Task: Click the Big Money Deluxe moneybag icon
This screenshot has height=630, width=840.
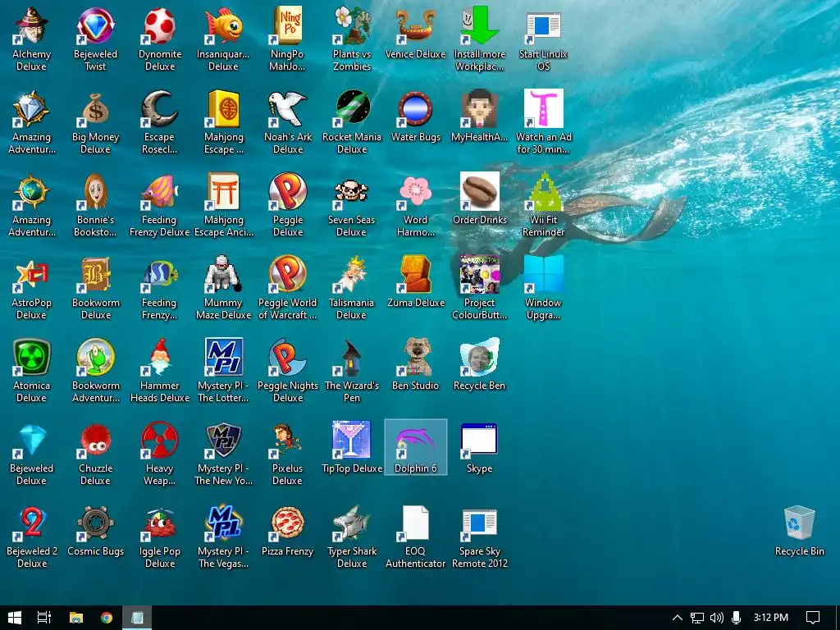Action: coord(95,109)
